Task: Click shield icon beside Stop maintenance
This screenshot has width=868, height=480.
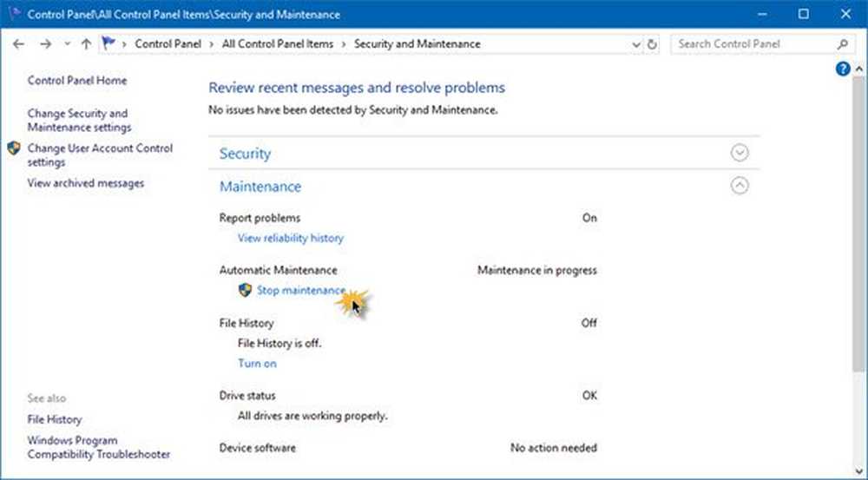Action: pos(245,290)
